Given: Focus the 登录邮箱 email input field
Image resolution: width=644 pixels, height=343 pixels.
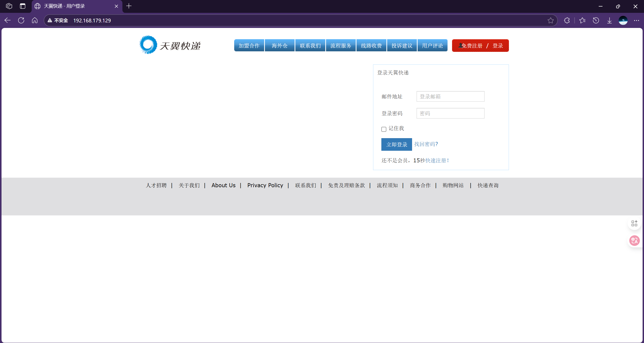Looking at the screenshot, I should [450, 96].
